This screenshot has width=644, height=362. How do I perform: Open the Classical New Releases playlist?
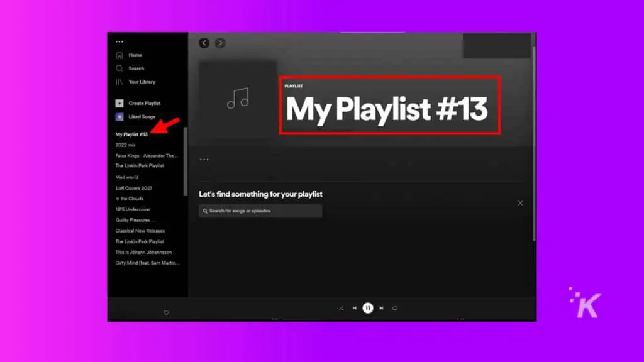pos(140,231)
